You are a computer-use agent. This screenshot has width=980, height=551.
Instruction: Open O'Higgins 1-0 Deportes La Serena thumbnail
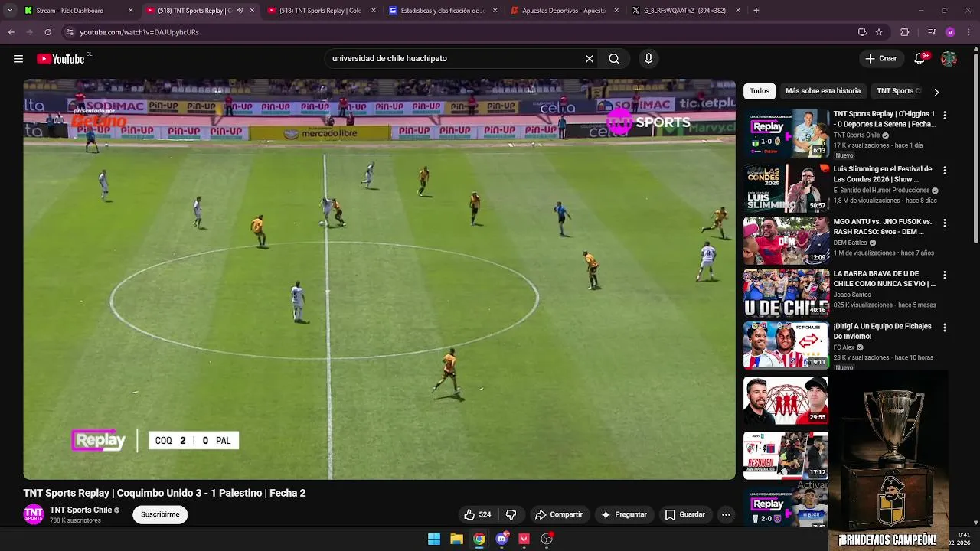click(786, 133)
